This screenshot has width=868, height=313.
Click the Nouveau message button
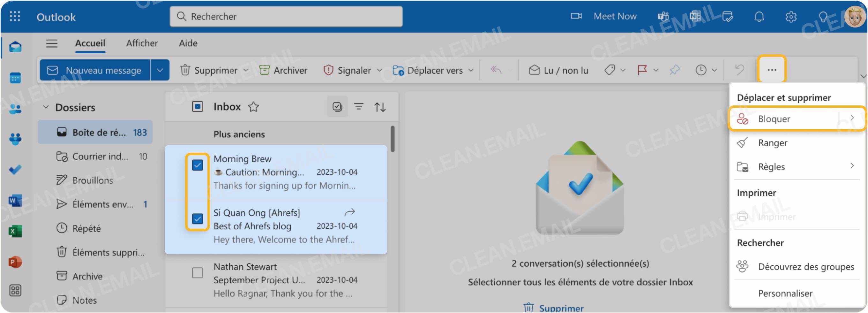click(95, 70)
